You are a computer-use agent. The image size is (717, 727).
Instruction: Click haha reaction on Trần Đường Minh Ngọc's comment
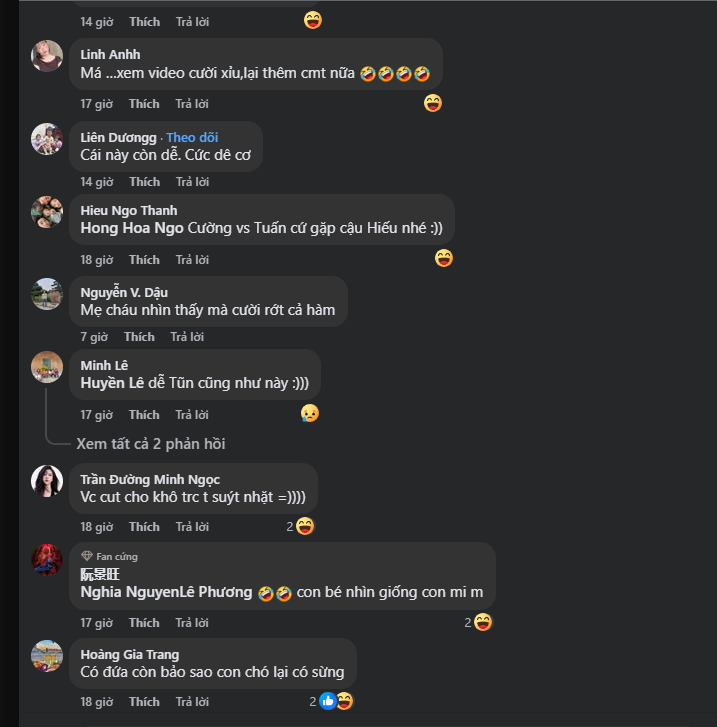pyautogui.click(x=306, y=525)
